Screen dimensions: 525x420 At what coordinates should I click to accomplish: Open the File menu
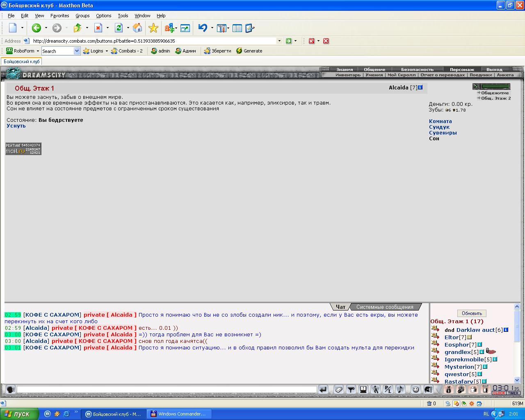[11, 16]
